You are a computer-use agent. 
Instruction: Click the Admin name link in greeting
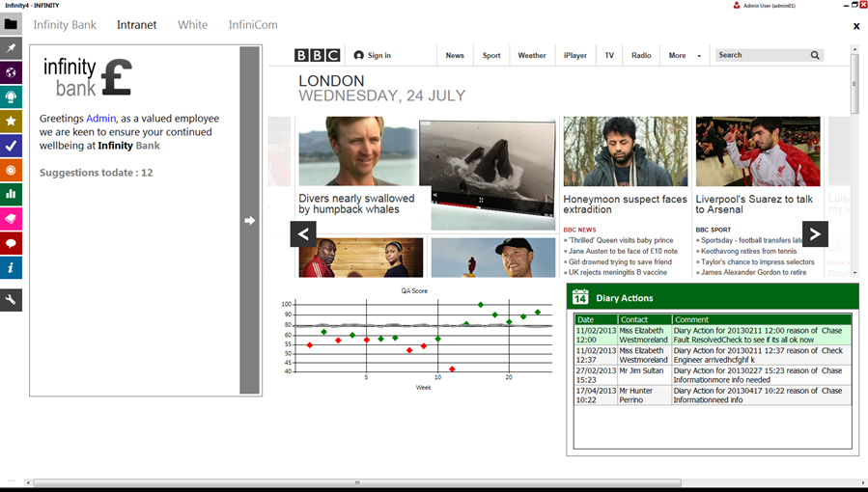100,119
